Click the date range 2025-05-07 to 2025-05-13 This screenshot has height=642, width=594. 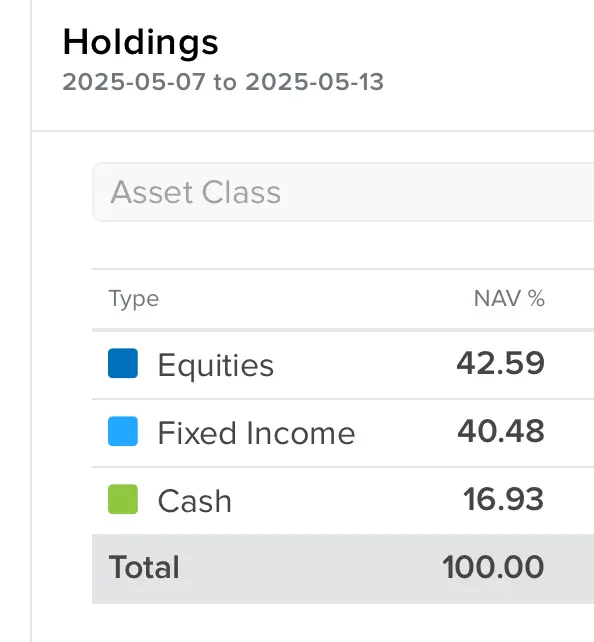223,82
